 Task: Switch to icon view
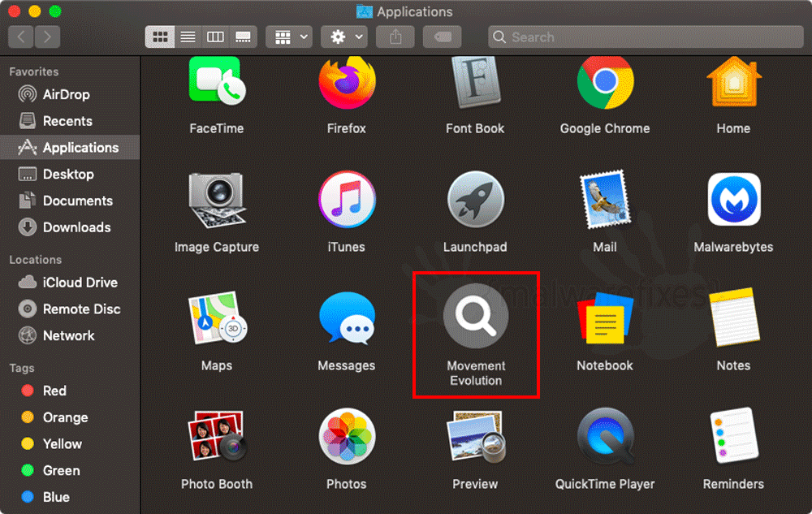[x=160, y=37]
